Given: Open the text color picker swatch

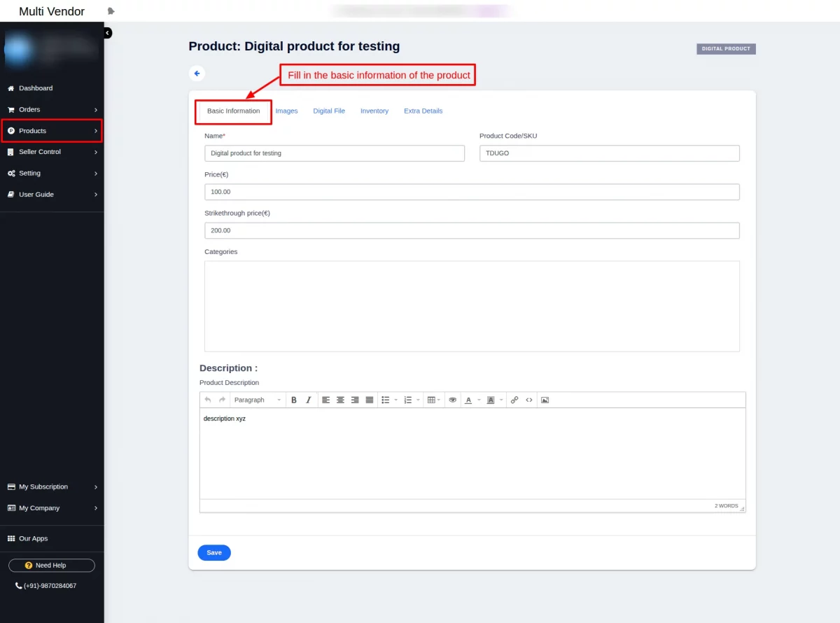Looking at the screenshot, I should click(x=469, y=400).
